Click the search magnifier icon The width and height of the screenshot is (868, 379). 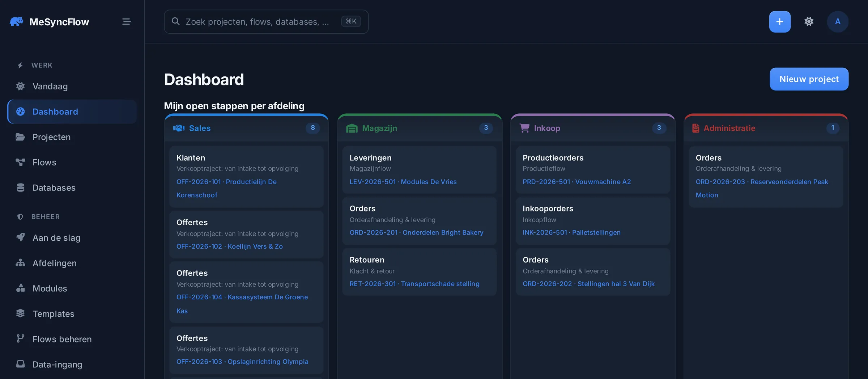tap(176, 21)
